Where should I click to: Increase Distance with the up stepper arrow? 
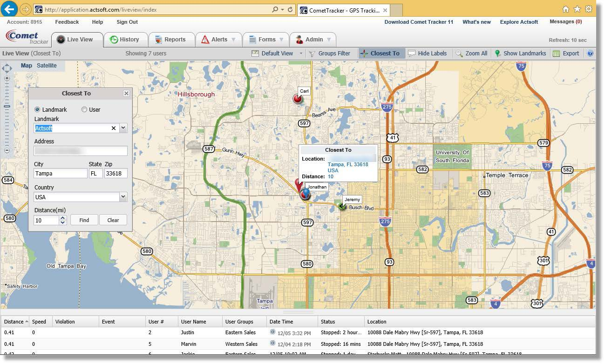63,217
